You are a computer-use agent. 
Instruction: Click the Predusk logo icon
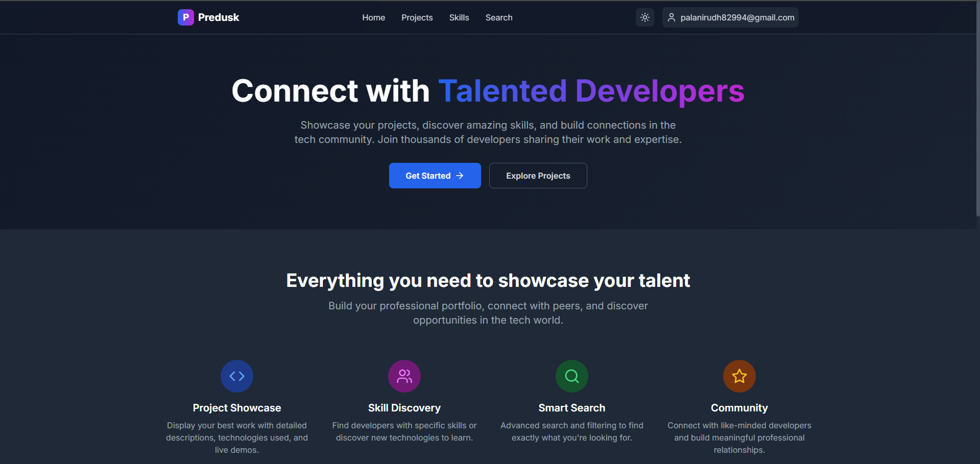pyautogui.click(x=185, y=17)
